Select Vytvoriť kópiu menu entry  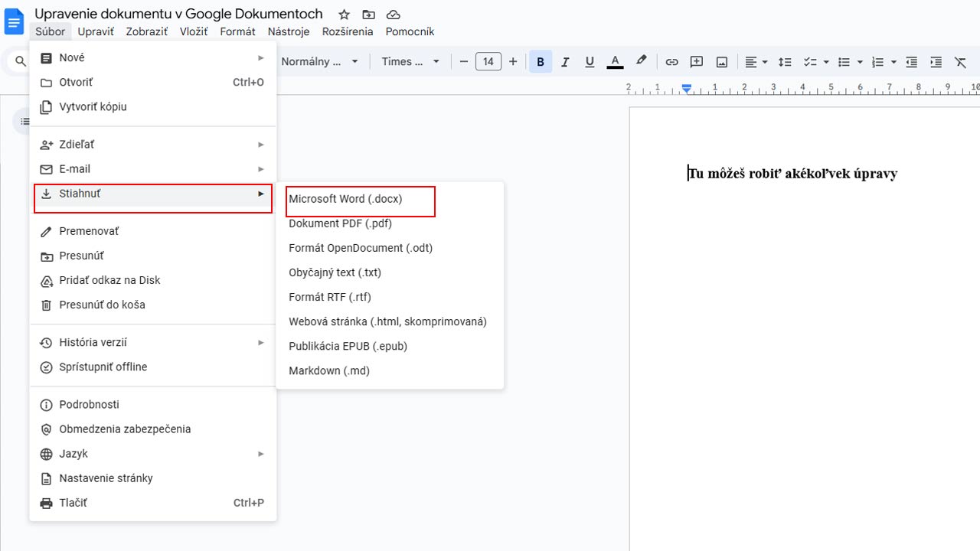153,106
